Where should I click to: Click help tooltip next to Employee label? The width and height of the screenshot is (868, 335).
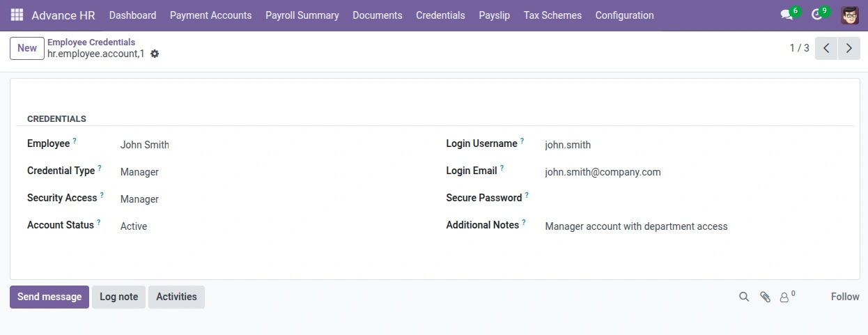(x=75, y=141)
